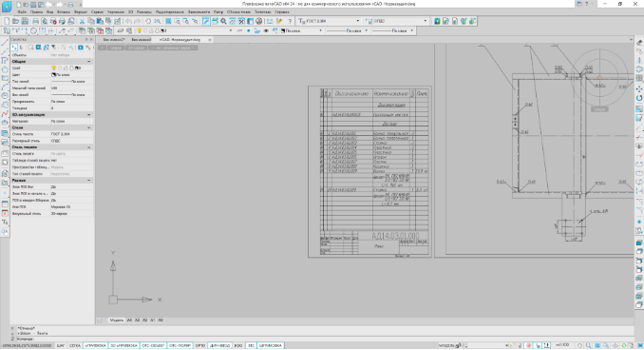
Task: Click the Save floppy disk icon in toolbar
Action: (25, 21)
